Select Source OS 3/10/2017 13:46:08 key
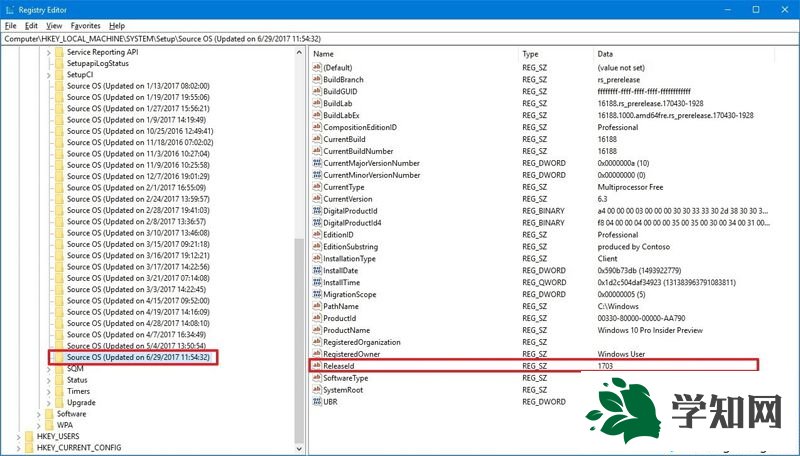Viewport: 800px width, 456px height. coord(138,233)
